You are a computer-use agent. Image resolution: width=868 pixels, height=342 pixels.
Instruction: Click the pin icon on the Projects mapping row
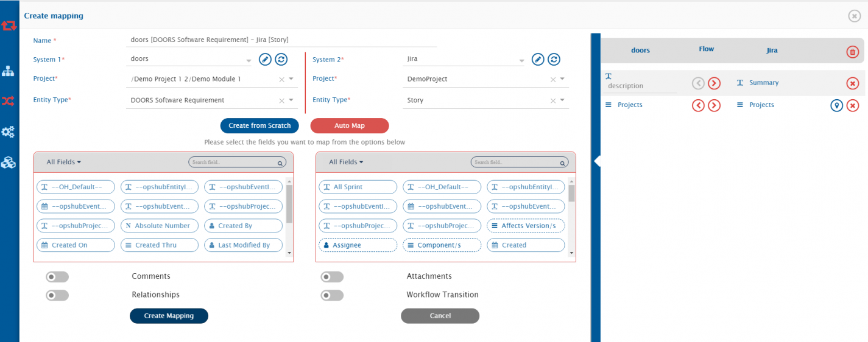click(837, 105)
